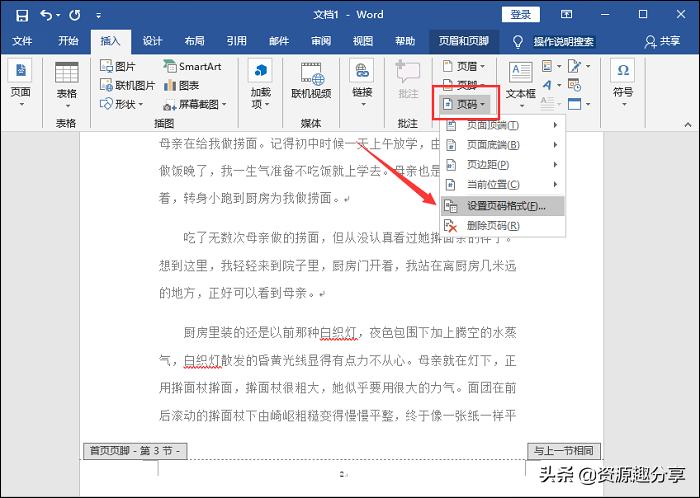
Task: Click the Redo (repeat) icon
Action: pos(75,15)
